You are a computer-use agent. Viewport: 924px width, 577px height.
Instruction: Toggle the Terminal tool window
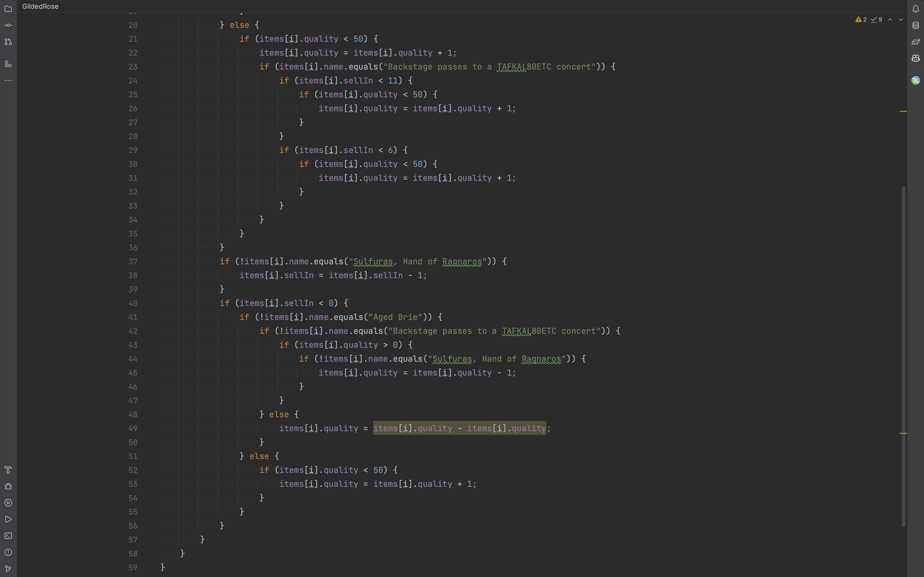click(9, 536)
